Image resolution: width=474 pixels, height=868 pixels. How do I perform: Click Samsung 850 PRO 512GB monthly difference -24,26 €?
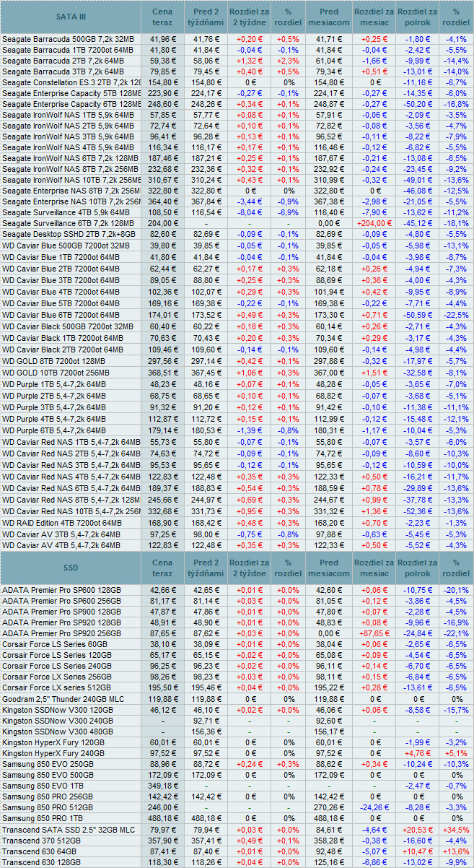click(374, 807)
